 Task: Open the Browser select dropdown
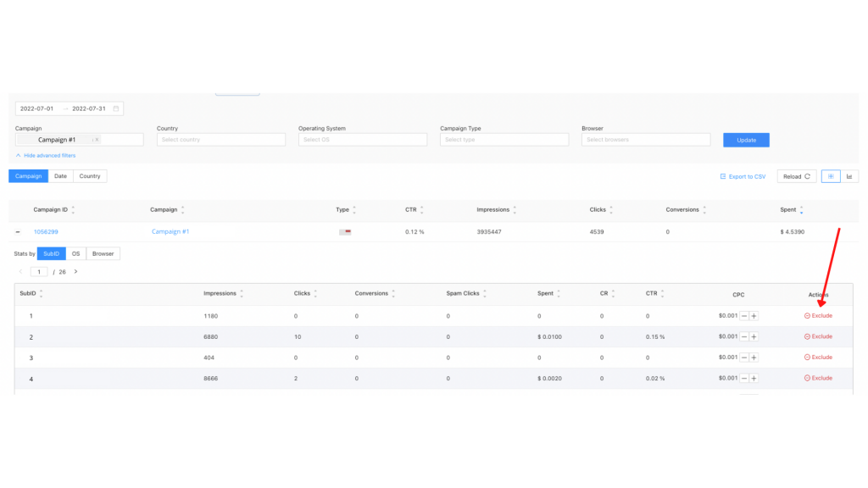(x=645, y=140)
